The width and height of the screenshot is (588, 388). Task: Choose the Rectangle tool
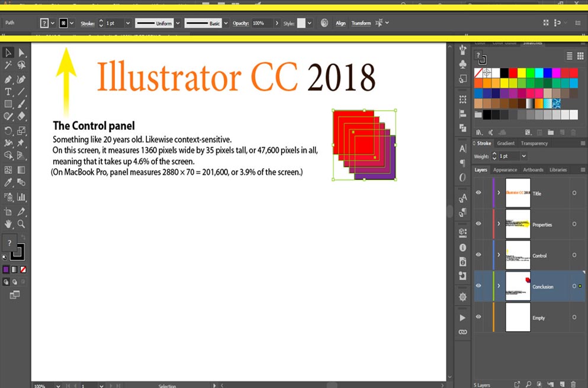click(8, 104)
